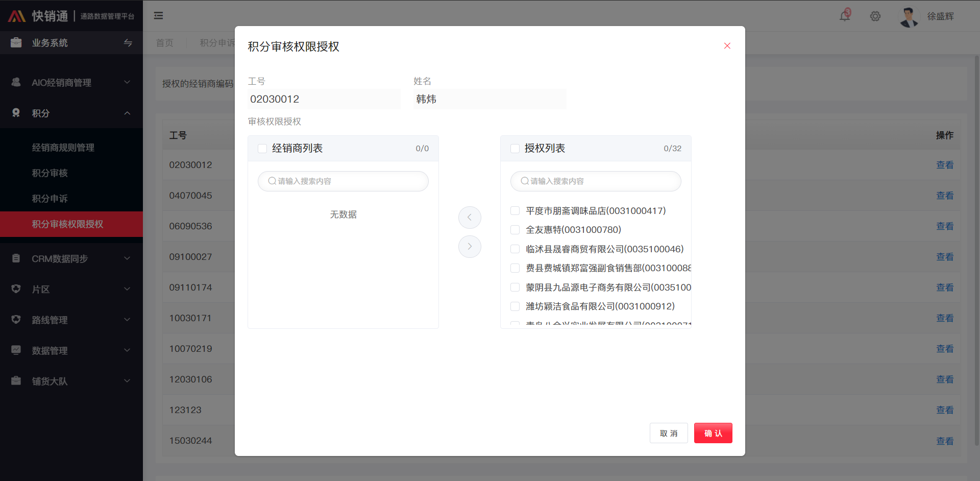
Task: Switch to the 首页 tab
Action: (164, 43)
